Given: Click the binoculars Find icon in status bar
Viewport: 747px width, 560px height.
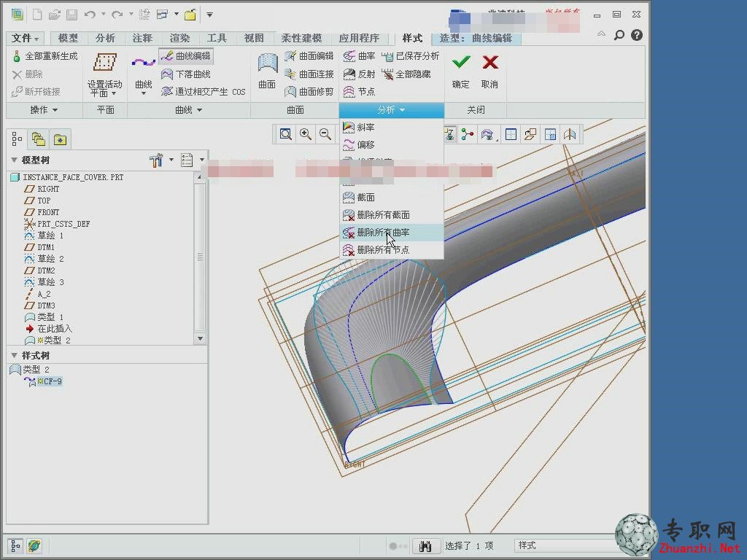Looking at the screenshot, I should [x=425, y=546].
